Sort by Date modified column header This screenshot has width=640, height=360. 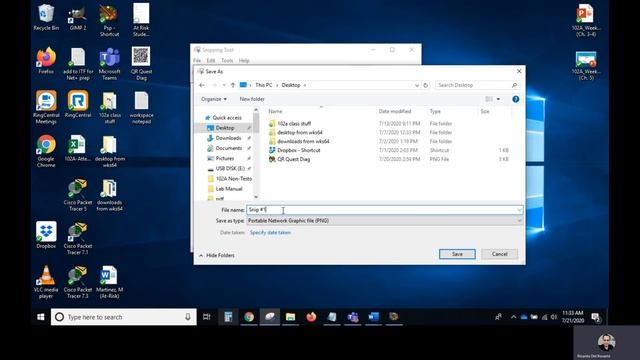tap(395, 111)
